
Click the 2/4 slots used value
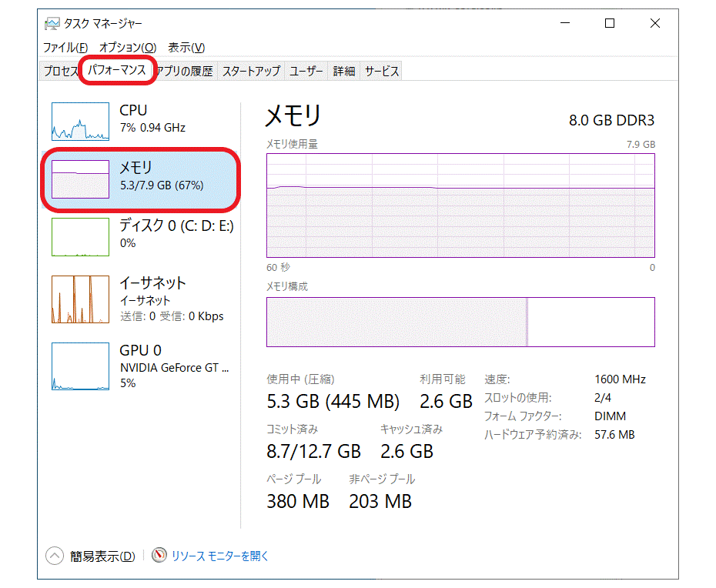(603, 398)
